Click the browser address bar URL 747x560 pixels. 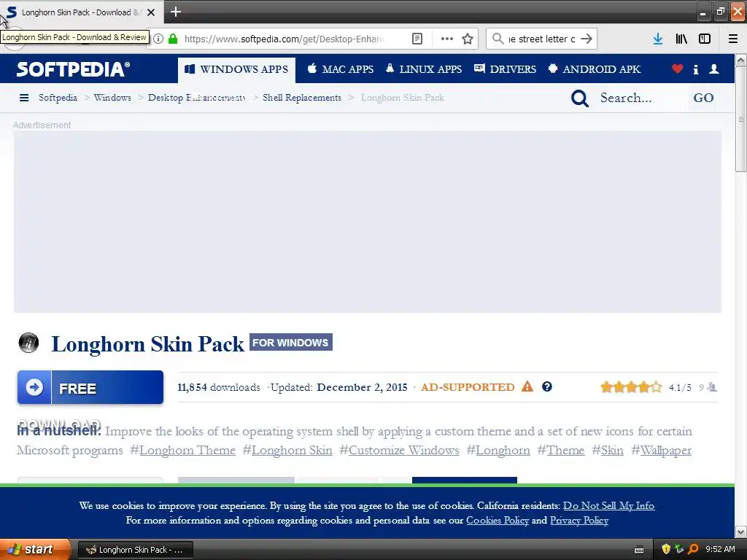tap(285, 39)
